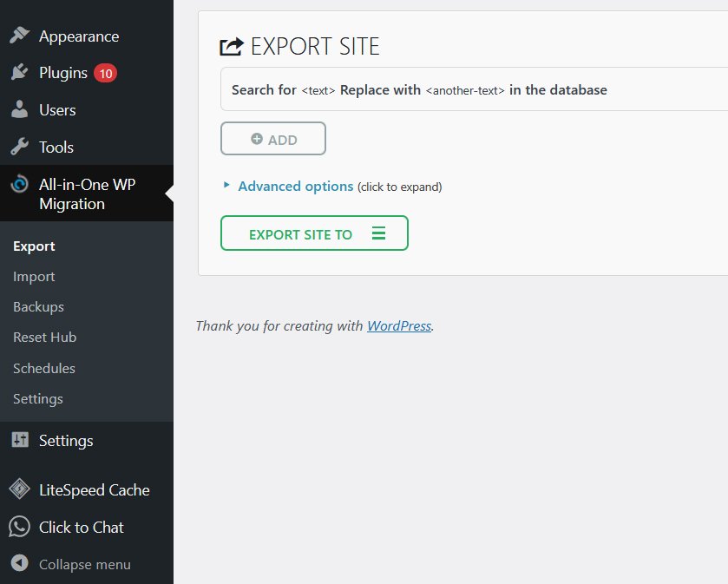Click the Settings sliders icon in sidebar
The height and width of the screenshot is (584, 728).
(20, 440)
